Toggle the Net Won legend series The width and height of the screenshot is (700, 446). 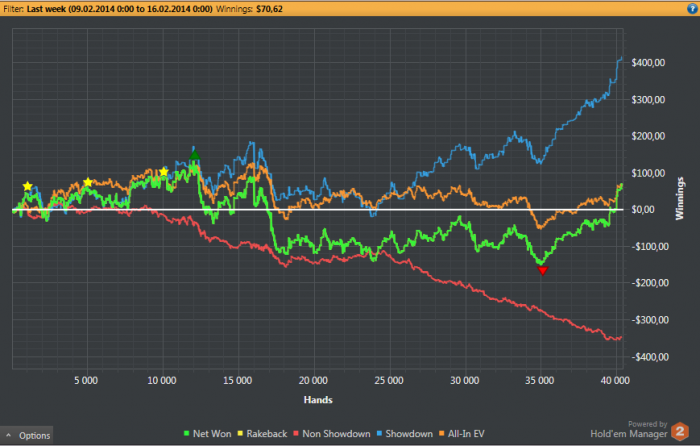(x=208, y=433)
